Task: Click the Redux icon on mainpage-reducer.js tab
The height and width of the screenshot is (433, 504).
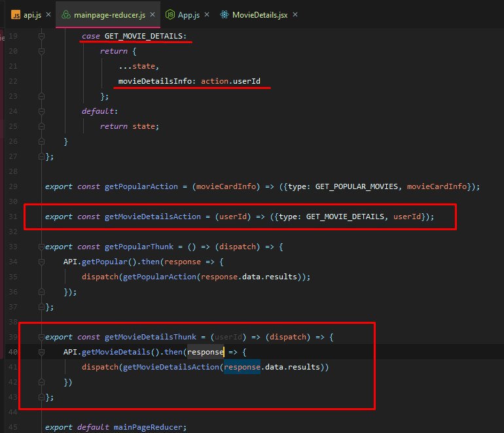Action: tap(66, 15)
